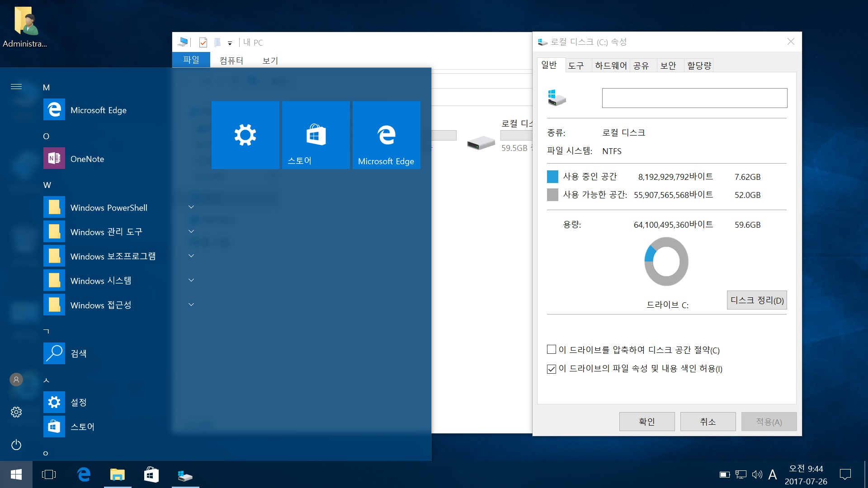
Task: Click the network icon in system tray
Action: point(741,474)
